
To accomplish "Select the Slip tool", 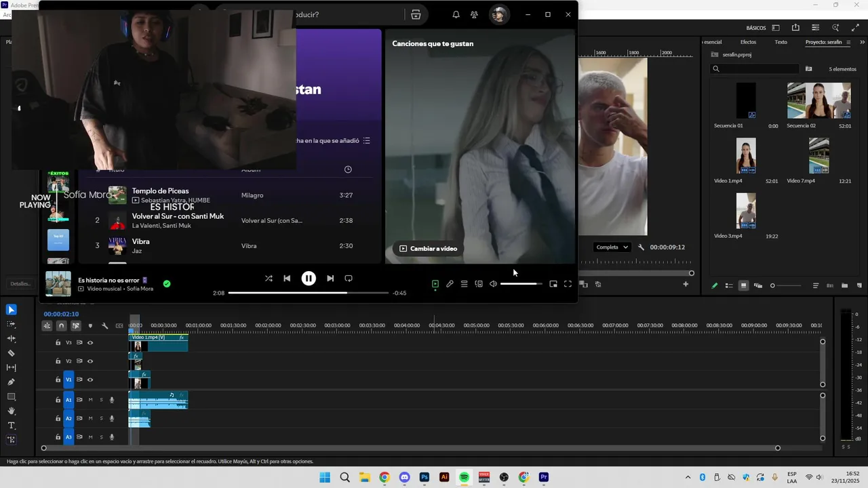I will click(12, 367).
